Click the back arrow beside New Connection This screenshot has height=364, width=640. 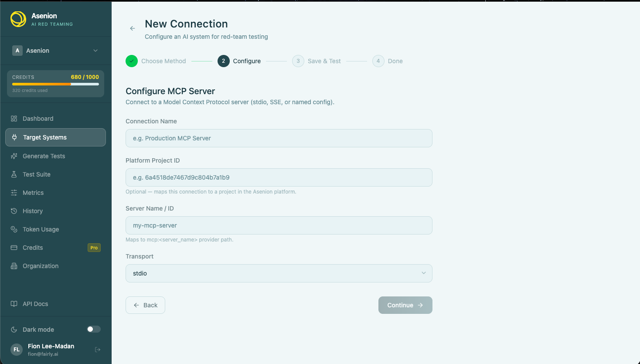(133, 28)
